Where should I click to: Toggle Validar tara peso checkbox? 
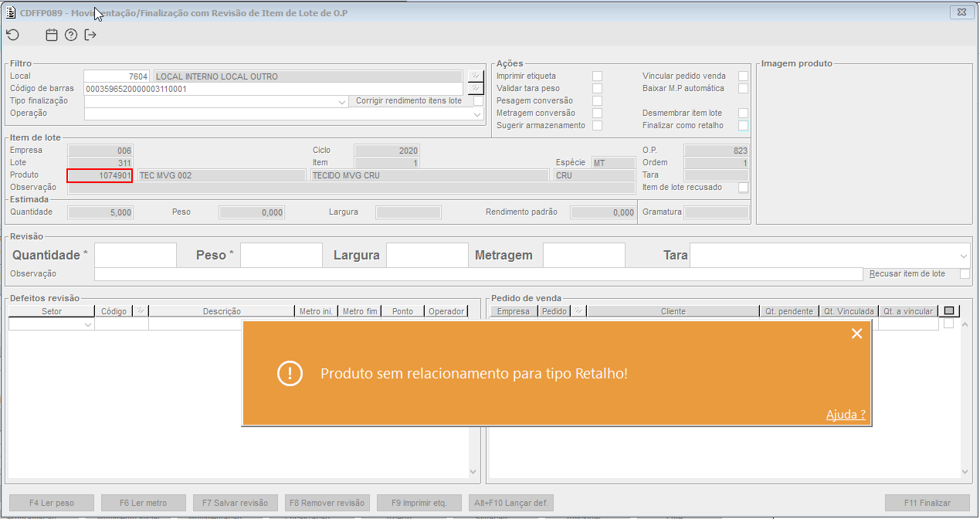[597, 88]
